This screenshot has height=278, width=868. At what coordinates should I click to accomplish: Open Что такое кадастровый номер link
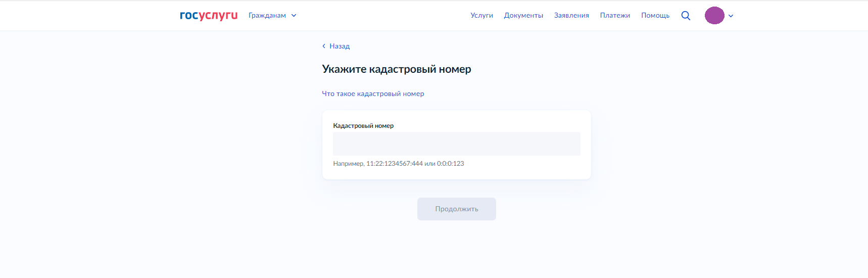point(373,94)
